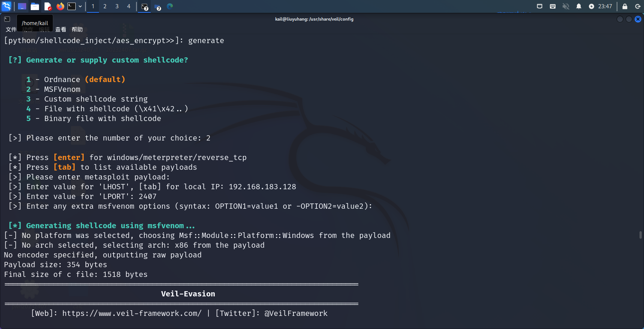Viewport: 644px width, 329px height.
Task: Expand the terminal launcher dropdown arrow
Action: [x=80, y=6]
